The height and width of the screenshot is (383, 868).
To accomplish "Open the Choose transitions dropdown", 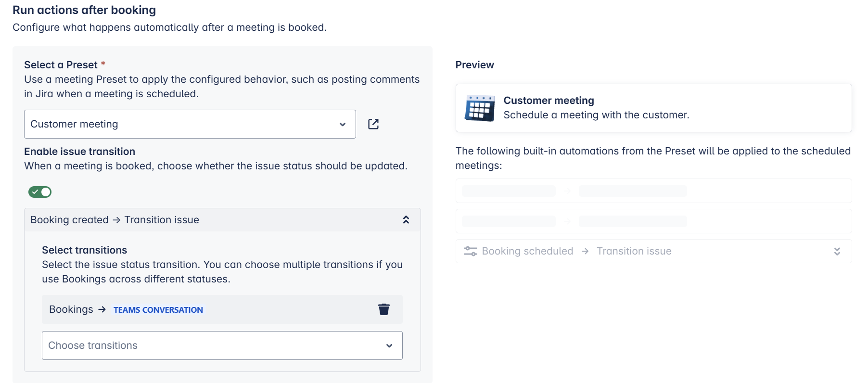I will coord(222,345).
